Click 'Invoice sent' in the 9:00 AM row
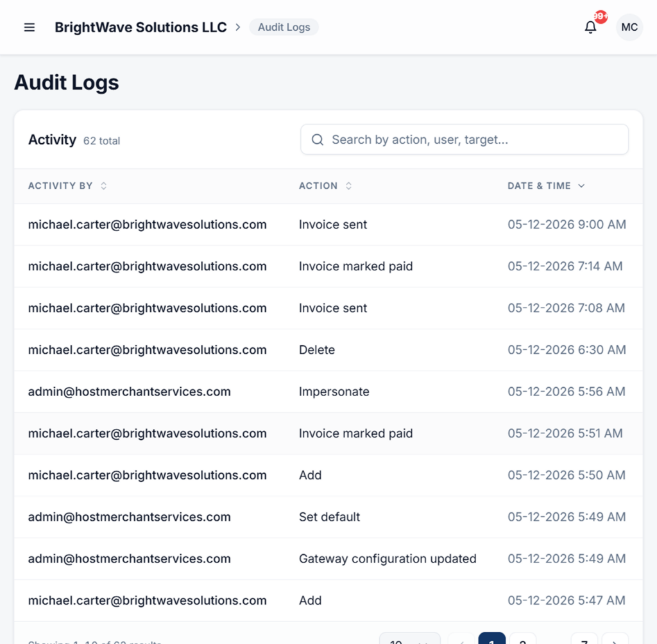Screen dimensions: 657x644 point(333,225)
